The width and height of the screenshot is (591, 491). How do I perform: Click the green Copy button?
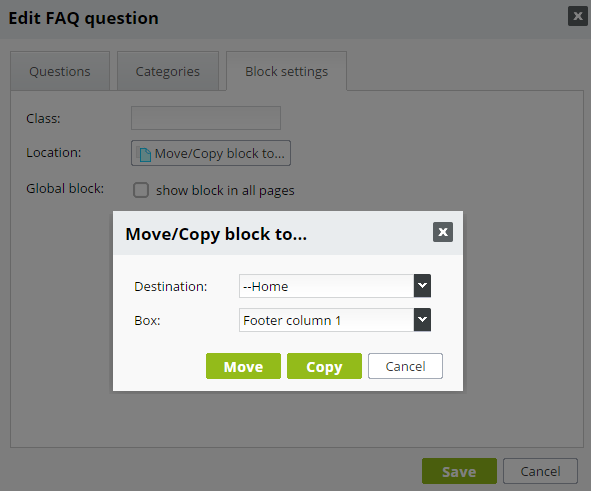(325, 366)
